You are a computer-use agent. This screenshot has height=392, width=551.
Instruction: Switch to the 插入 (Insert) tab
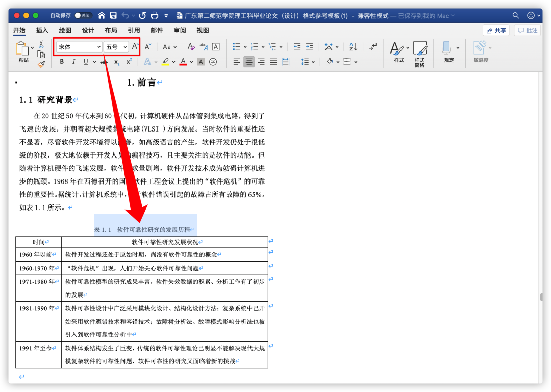42,30
